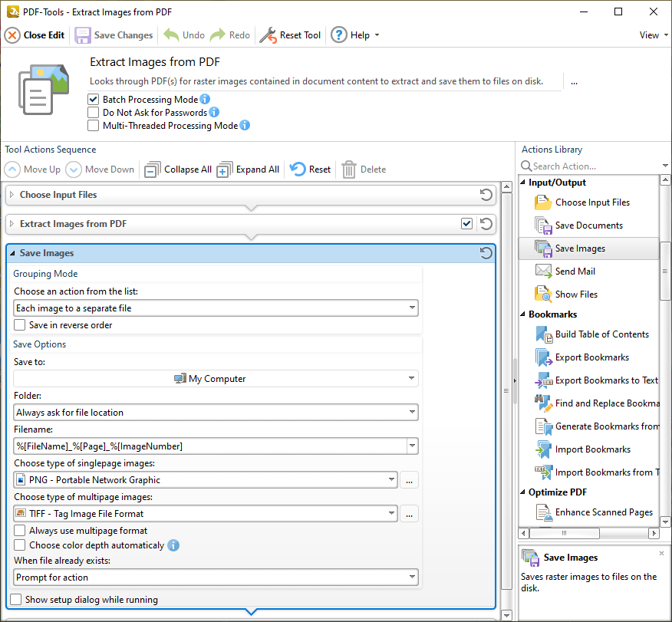Toggle Always use multipage format
This screenshot has height=622, width=672.
[20, 531]
